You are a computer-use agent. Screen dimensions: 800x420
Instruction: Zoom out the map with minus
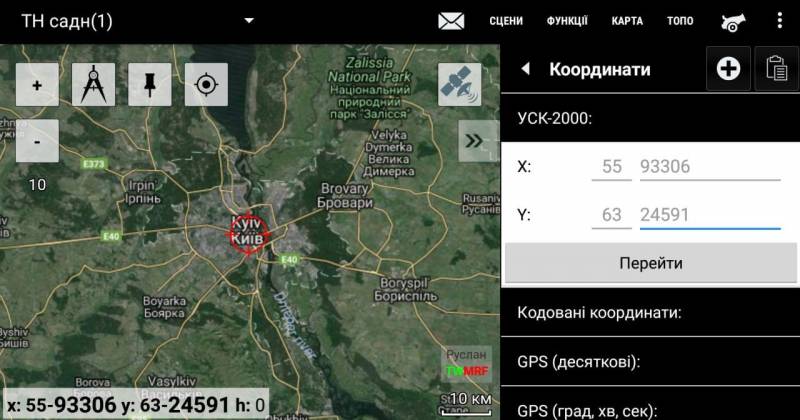[x=37, y=141]
